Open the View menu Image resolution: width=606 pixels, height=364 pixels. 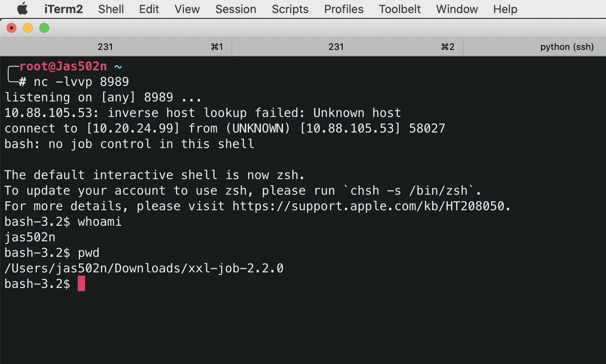187,9
